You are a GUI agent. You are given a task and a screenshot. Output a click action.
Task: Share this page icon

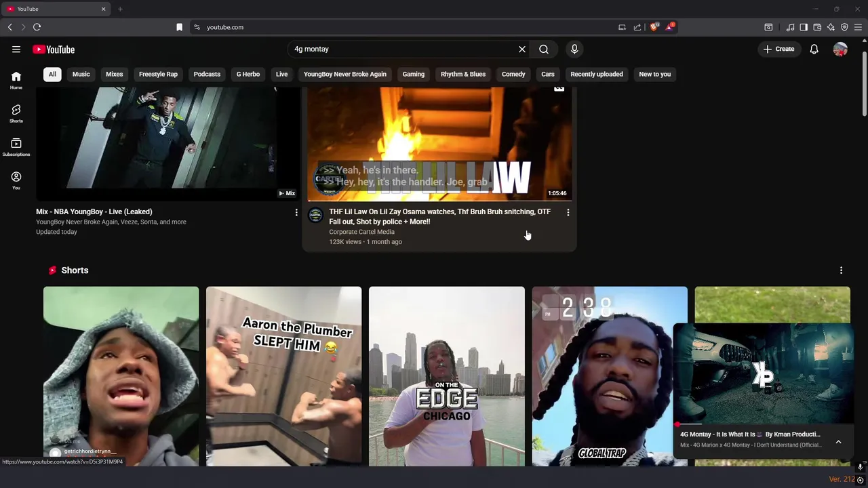[637, 27]
